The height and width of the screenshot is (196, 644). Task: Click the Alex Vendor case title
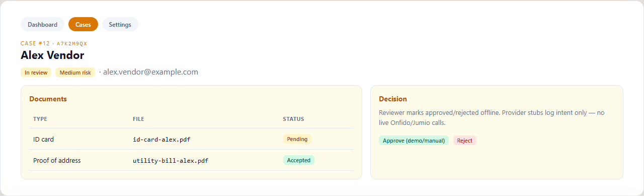[52, 55]
